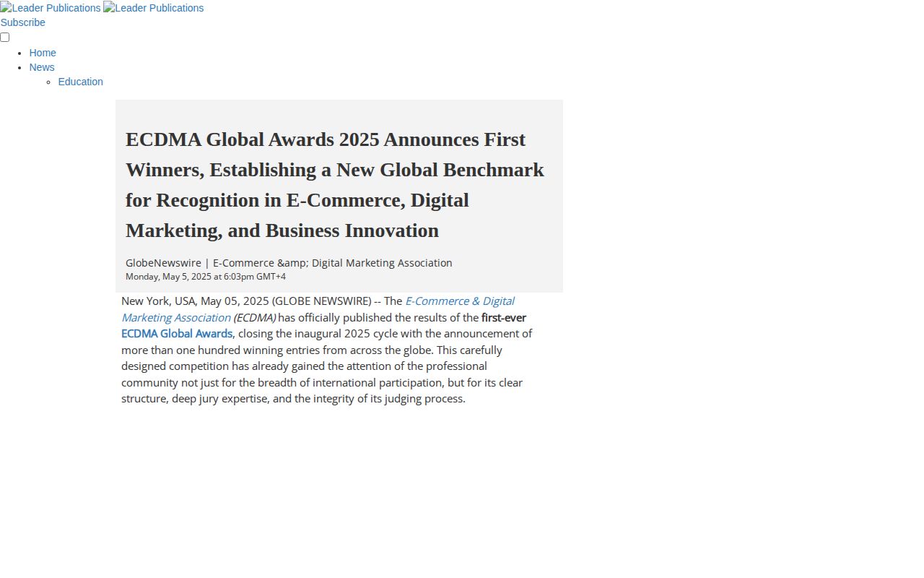Open the homepage via the Leader Publications header logo

pyautogui.click(x=51, y=8)
